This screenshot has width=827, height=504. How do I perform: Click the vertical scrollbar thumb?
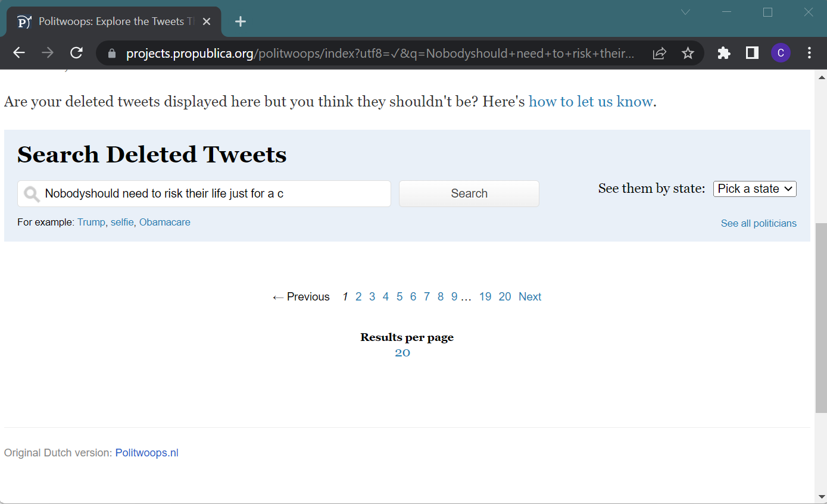pyautogui.click(x=821, y=318)
